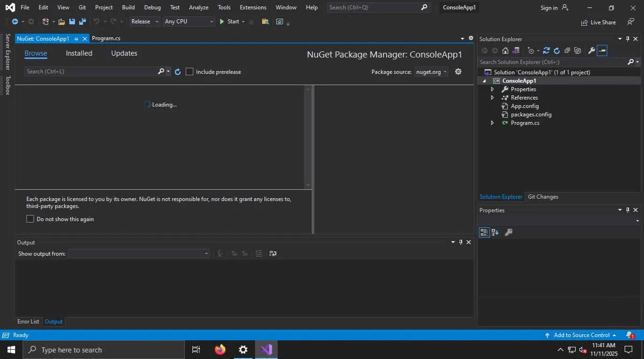Switch between solutions and folder views
The width and height of the screenshot is (644, 359).
[516, 50]
